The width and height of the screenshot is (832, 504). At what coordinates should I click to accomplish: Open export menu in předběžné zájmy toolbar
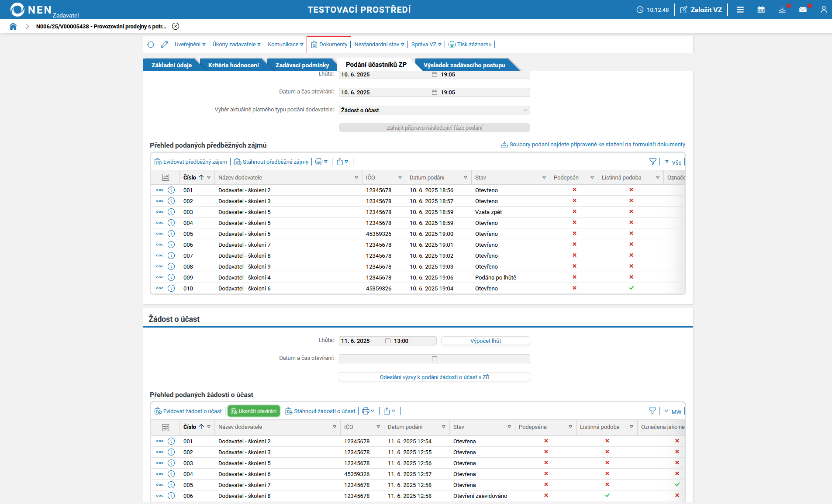tap(342, 162)
